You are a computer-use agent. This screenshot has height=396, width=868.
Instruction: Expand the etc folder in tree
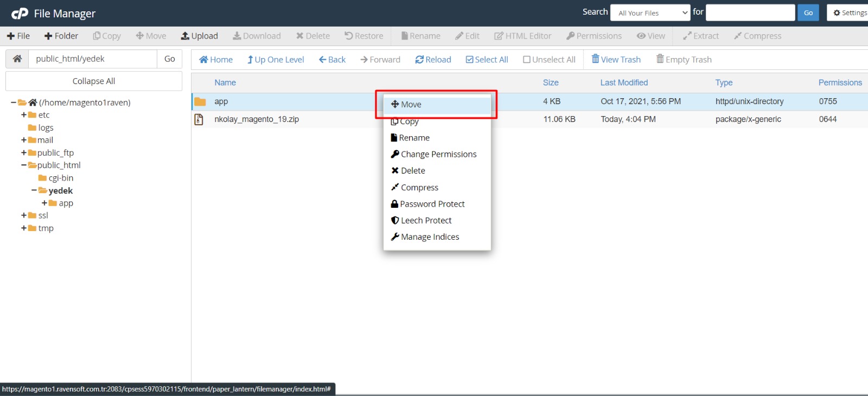pos(24,115)
